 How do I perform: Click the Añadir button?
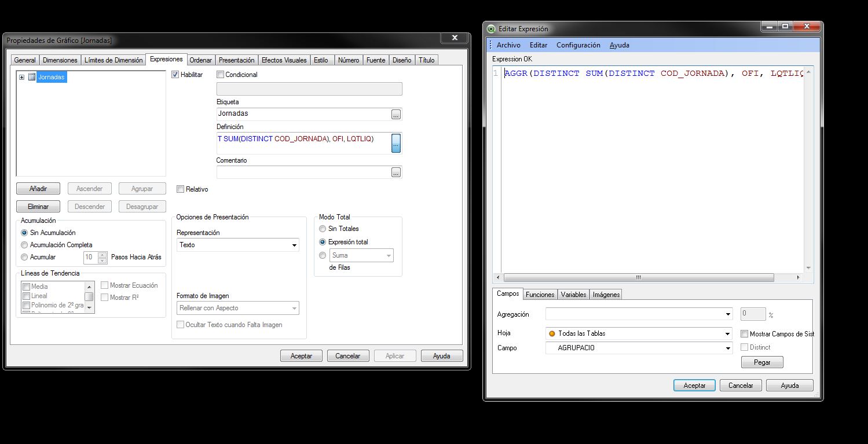click(38, 189)
